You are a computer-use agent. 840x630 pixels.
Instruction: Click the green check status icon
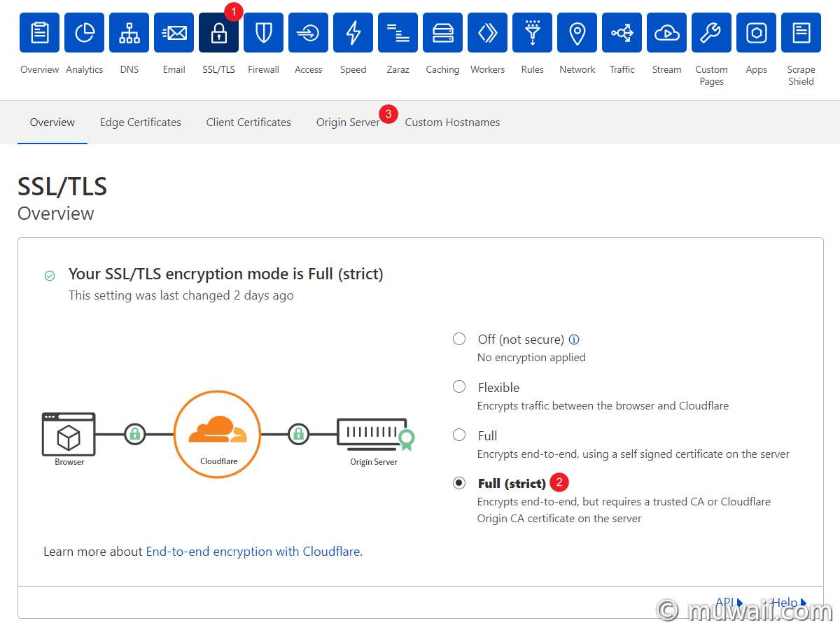[50, 276]
